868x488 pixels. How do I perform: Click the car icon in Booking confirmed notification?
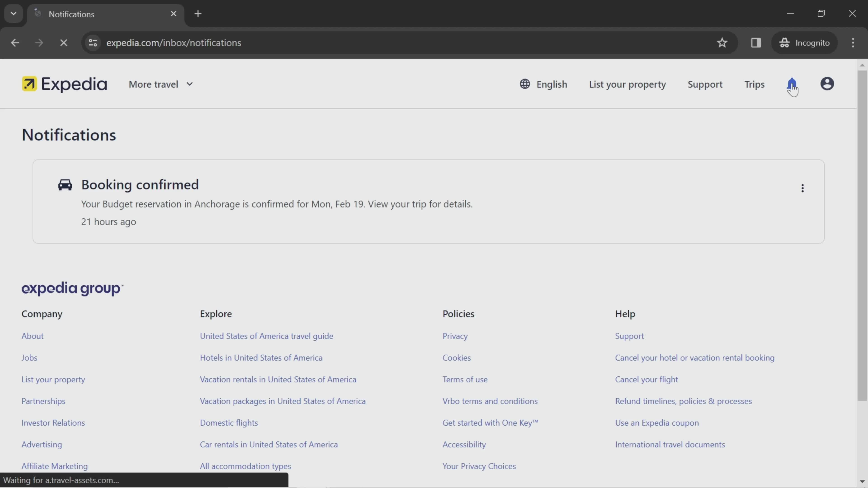click(65, 185)
